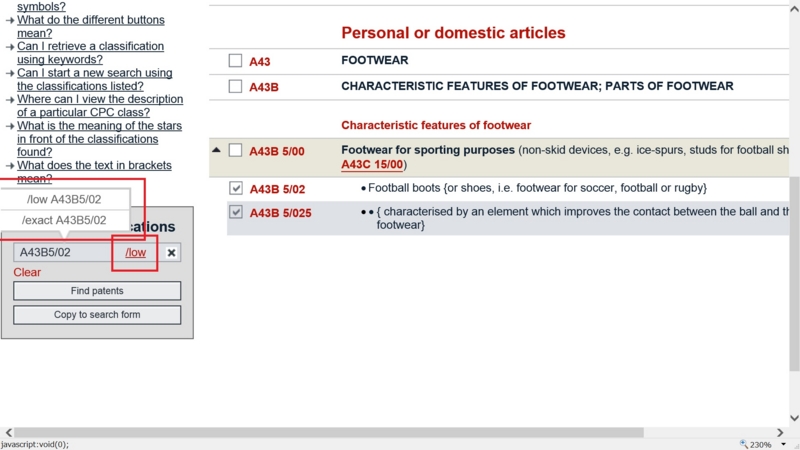Open the A43B 5/00 classification link

[277, 152]
